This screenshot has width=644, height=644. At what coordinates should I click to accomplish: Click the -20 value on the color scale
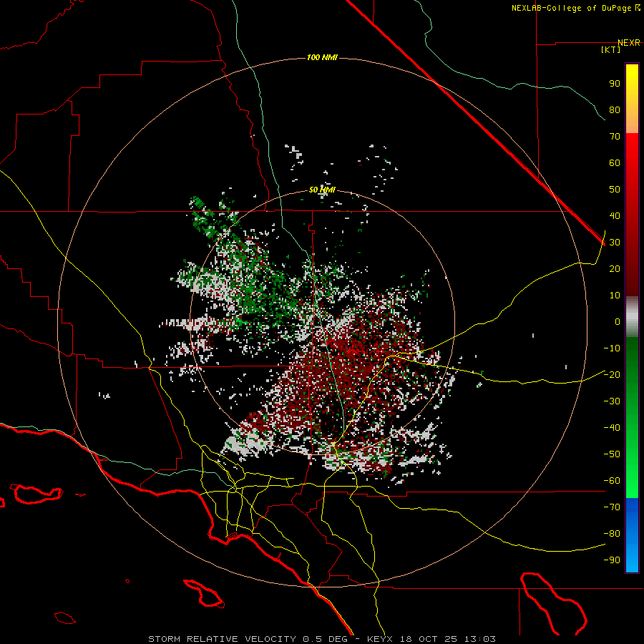(x=612, y=374)
